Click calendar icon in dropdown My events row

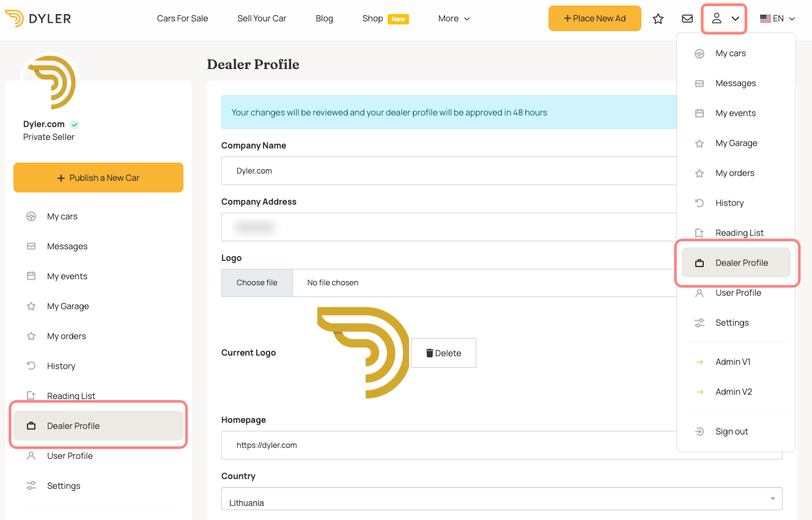pyautogui.click(x=699, y=113)
